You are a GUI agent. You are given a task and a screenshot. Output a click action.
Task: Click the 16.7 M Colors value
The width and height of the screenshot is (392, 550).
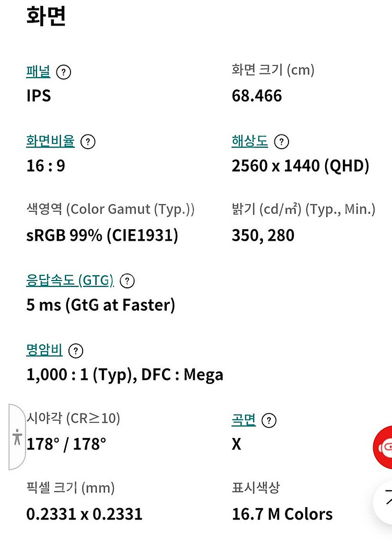pos(282,514)
